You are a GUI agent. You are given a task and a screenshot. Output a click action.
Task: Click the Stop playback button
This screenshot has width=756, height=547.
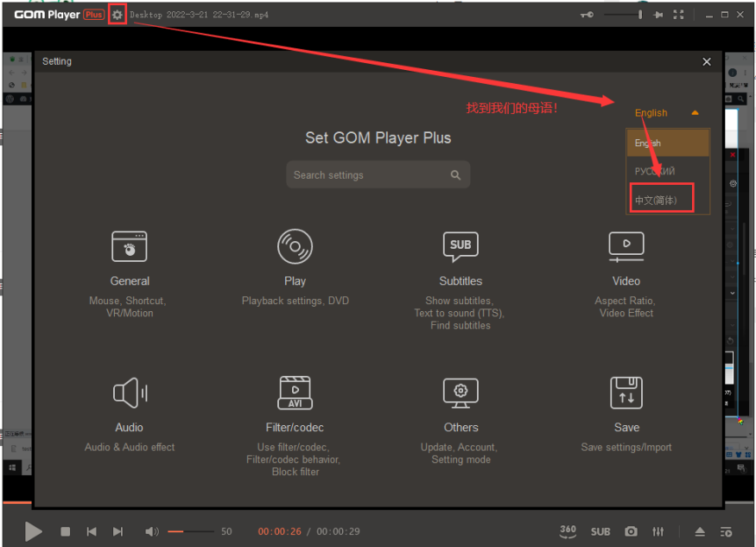coord(66,531)
